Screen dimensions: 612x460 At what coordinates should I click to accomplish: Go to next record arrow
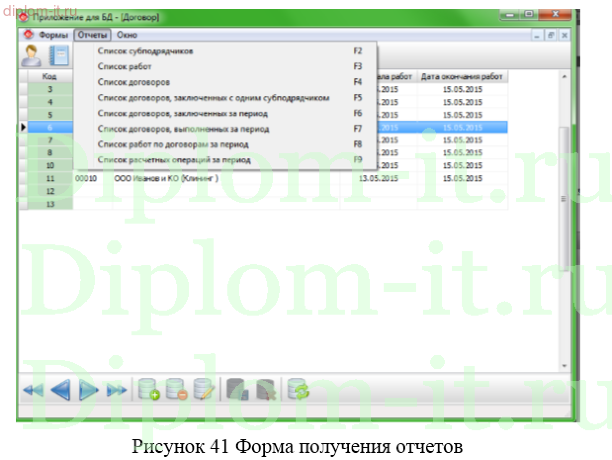tap(88, 389)
